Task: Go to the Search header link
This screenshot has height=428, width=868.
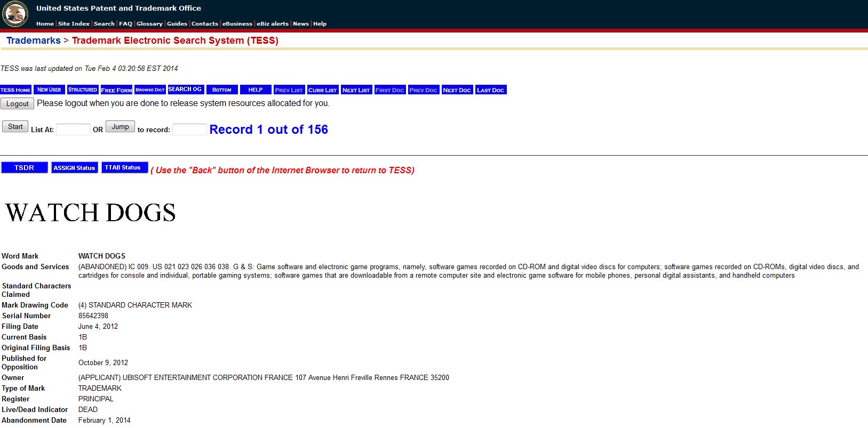Action: tap(104, 23)
